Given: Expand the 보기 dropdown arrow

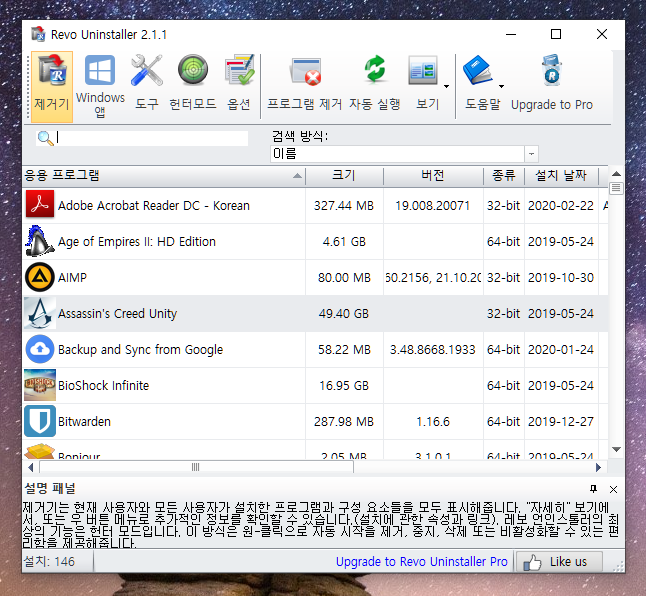Looking at the screenshot, I should (x=447, y=86).
